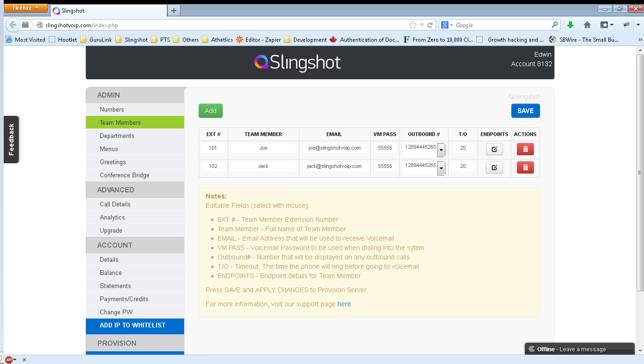Open Payments/Credits page
644x364 pixels.
(135, 299)
